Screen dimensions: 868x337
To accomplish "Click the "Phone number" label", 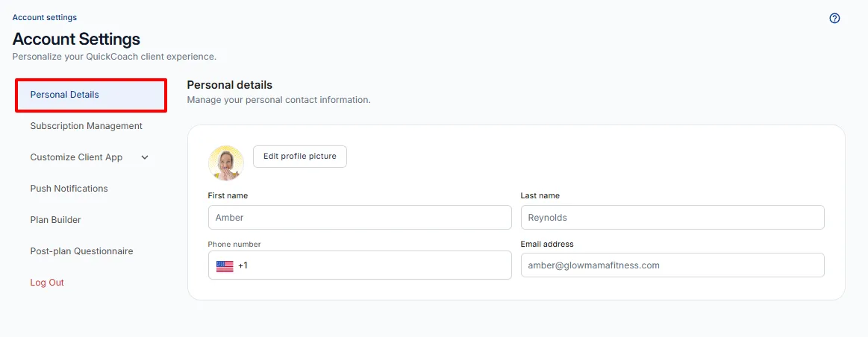I will 234,244.
